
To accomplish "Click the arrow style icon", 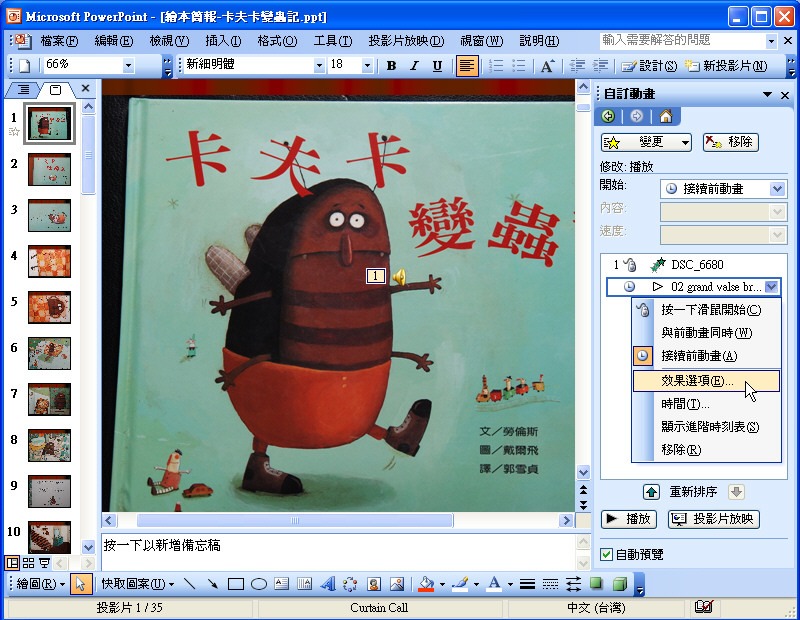I will pyautogui.click(x=573, y=584).
